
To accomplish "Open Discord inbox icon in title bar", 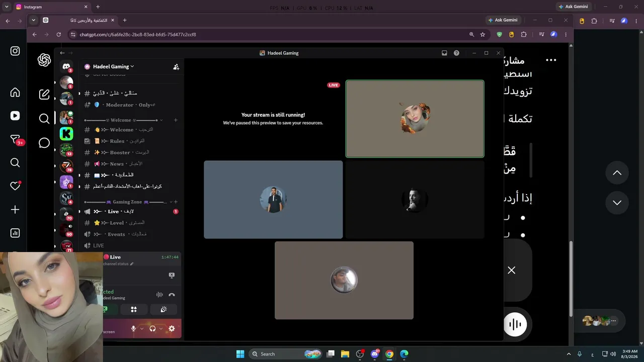I will (x=444, y=53).
